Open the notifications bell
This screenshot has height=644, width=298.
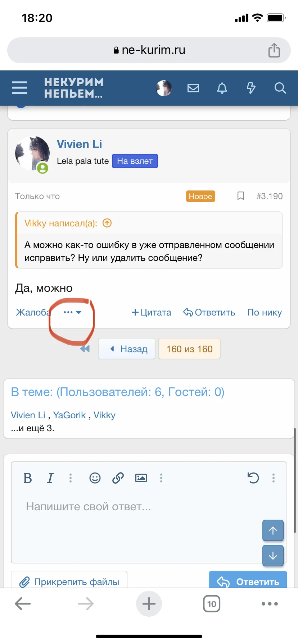[x=222, y=88]
